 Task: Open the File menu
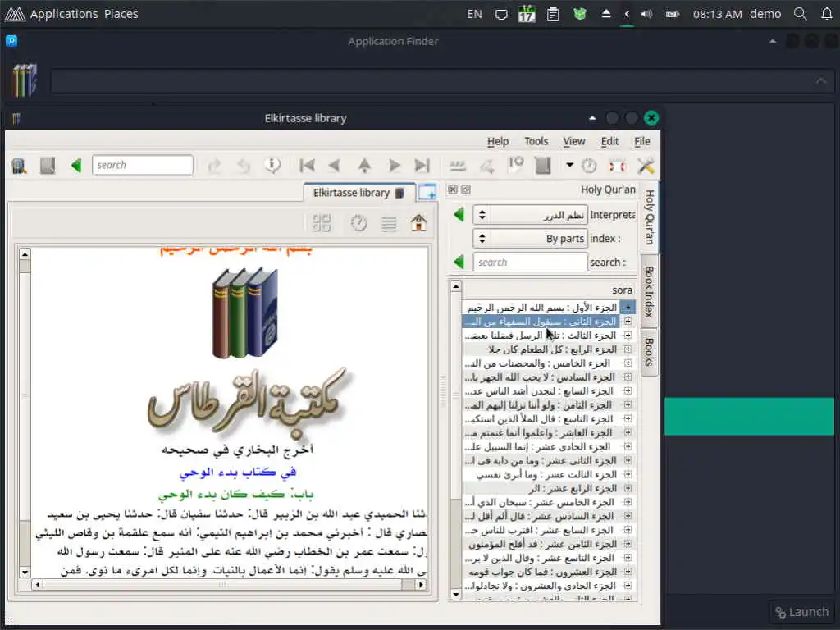(x=641, y=141)
